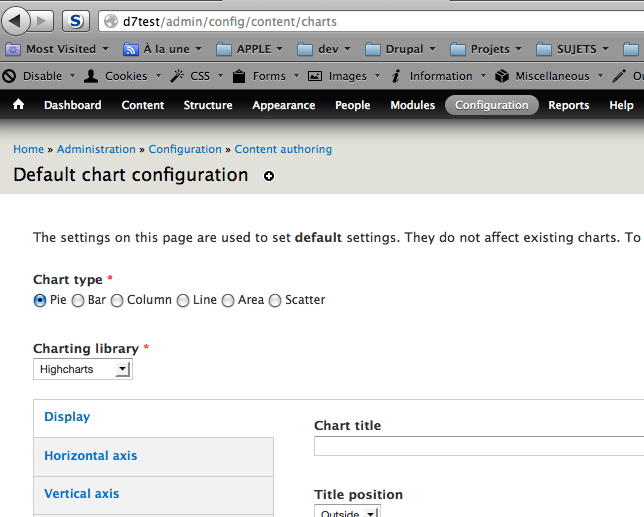Select the Bar chart type radio

[x=78, y=301]
